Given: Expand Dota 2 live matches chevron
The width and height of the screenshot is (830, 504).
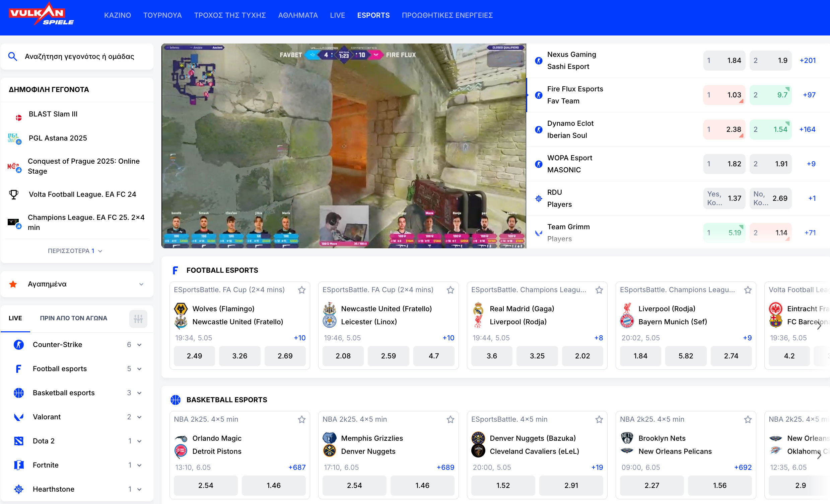Looking at the screenshot, I should (x=139, y=441).
